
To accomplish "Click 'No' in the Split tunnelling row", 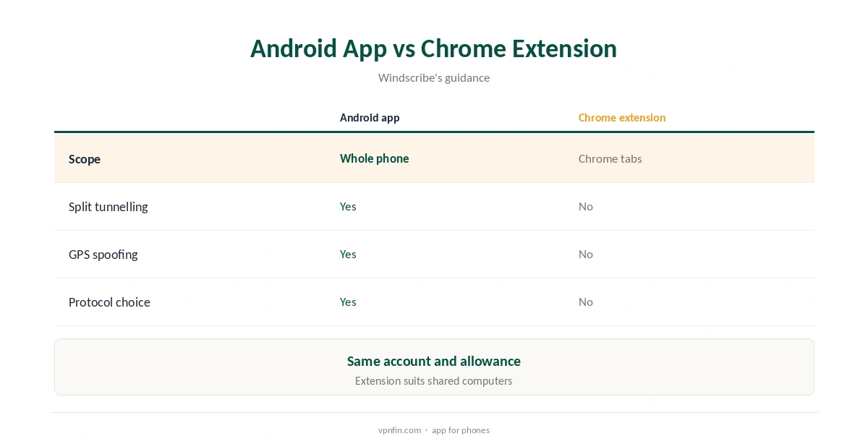I will pyautogui.click(x=586, y=207).
